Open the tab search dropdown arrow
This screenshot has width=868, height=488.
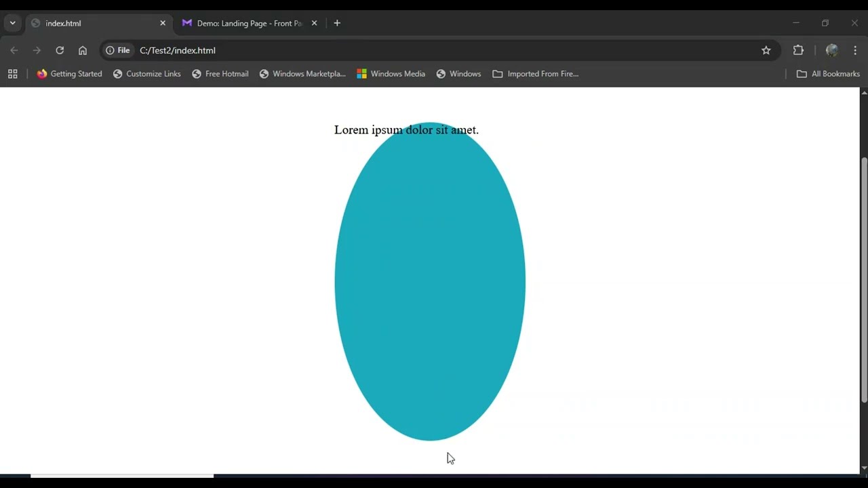(12, 23)
